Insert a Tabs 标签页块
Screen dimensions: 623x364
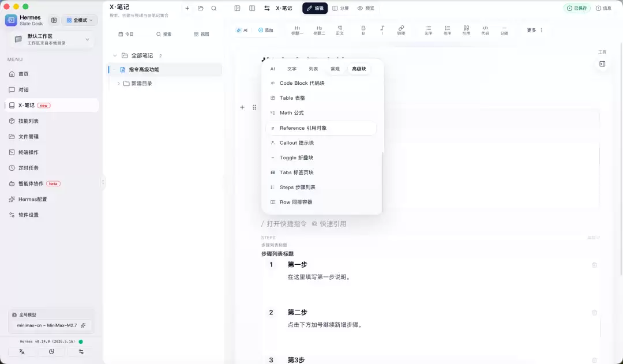point(321,172)
